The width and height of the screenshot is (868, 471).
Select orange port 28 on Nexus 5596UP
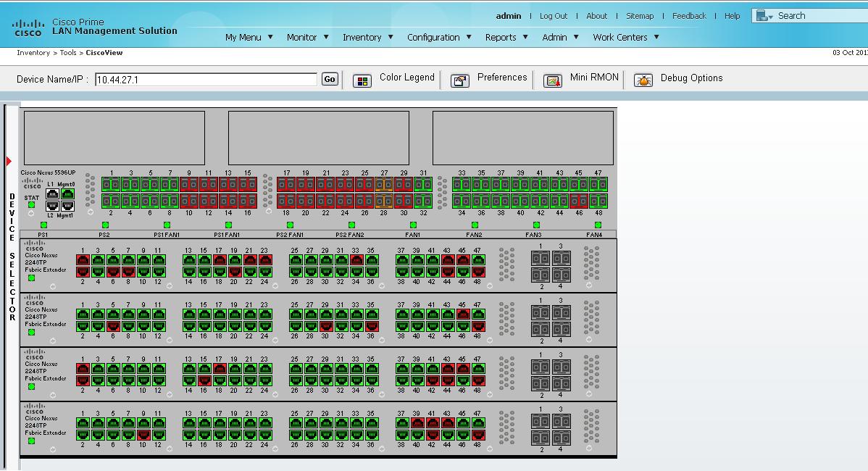click(383, 201)
